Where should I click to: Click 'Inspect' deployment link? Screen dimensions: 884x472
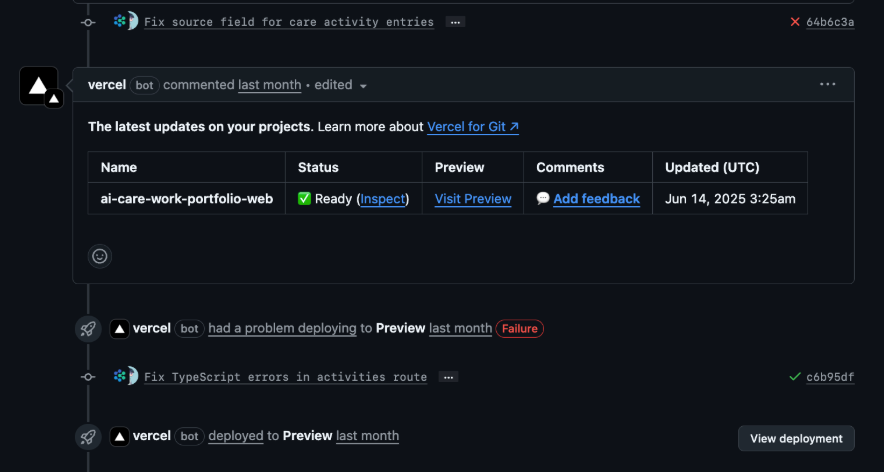tap(383, 198)
